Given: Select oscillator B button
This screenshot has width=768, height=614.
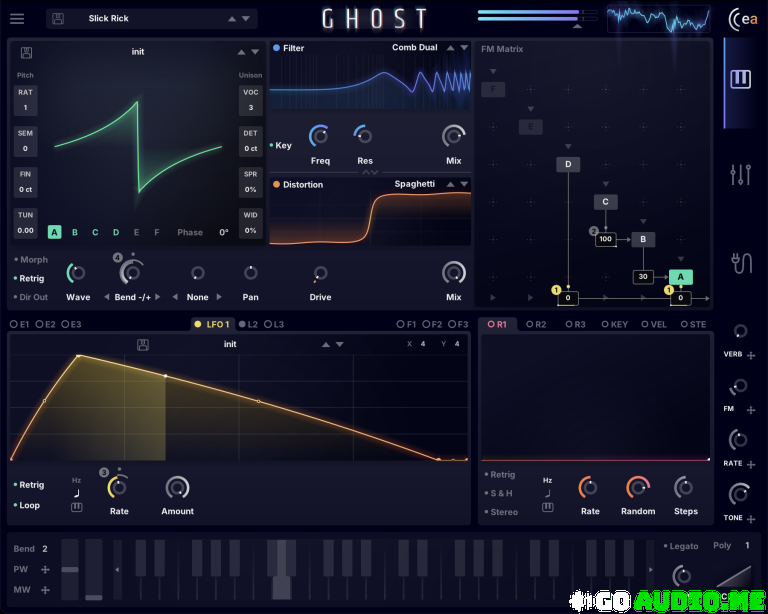Looking at the screenshot, I should 75,232.
